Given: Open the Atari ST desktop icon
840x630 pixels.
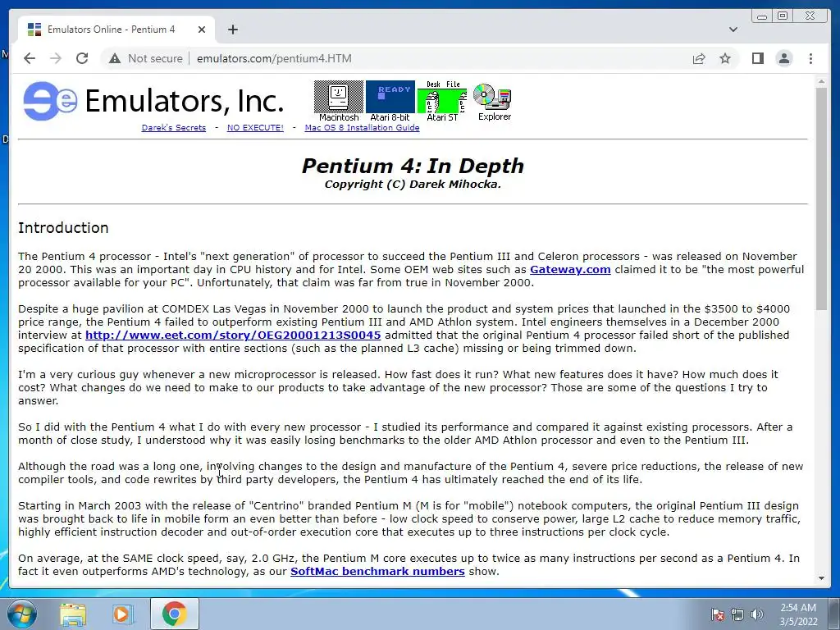Looking at the screenshot, I should coord(442,101).
